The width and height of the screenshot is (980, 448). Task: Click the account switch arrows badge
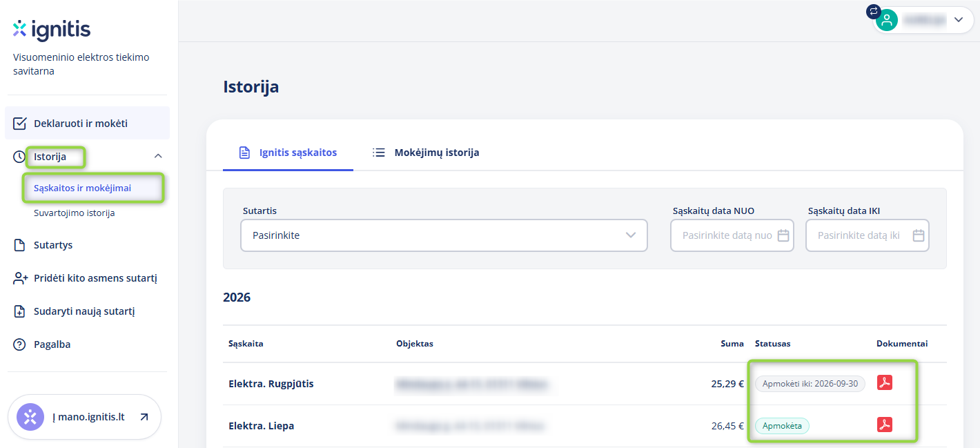pos(874,11)
